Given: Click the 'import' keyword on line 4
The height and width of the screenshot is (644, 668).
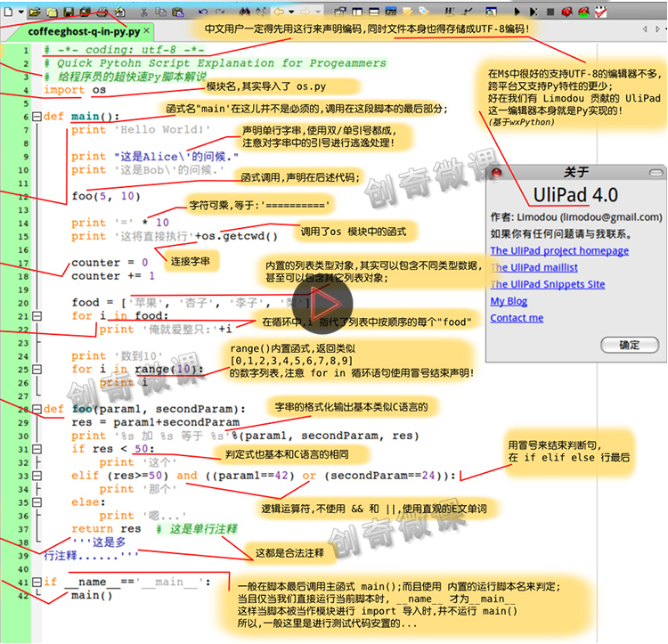Looking at the screenshot, I should 64,90.
